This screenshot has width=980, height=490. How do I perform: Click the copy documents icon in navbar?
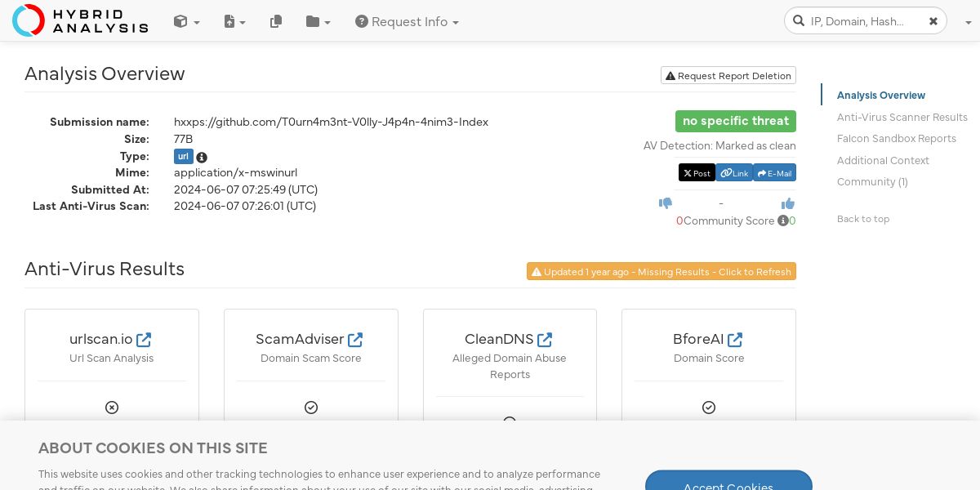pyautogui.click(x=276, y=22)
